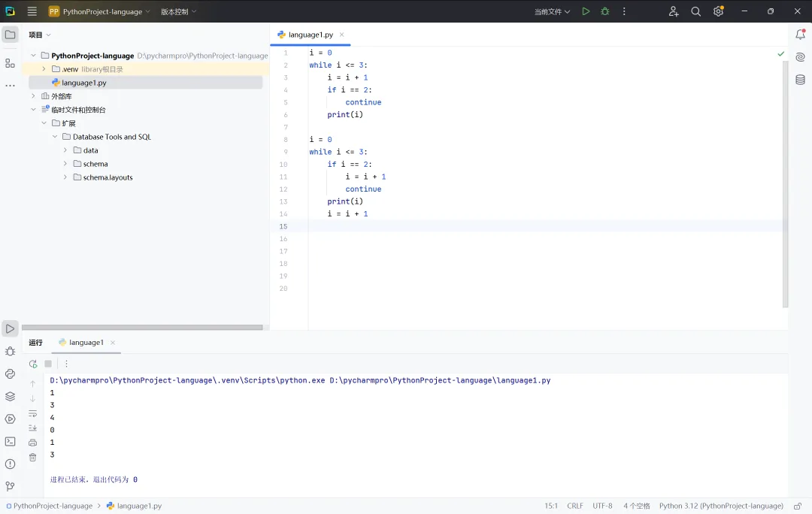812x514 pixels.
Task: Run the current file with green play icon
Action: [x=586, y=11]
